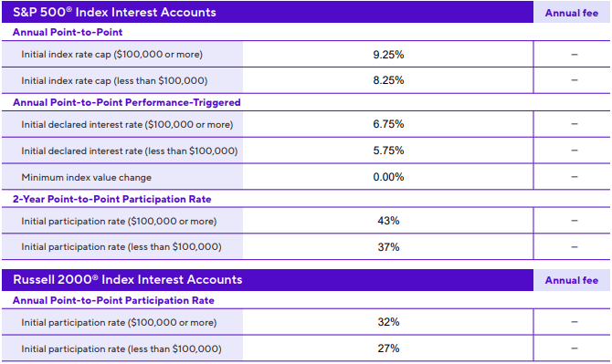Screen dimensions: 612x364
Task: Click the S&P 500 Index Interest Accounts header
Action: [114, 12]
